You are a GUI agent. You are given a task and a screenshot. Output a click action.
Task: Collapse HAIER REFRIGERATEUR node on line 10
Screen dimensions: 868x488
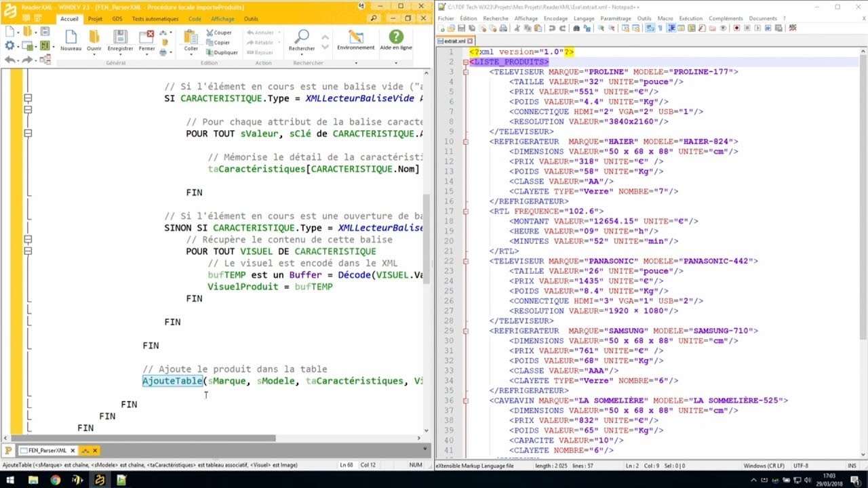click(x=465, y=142)
